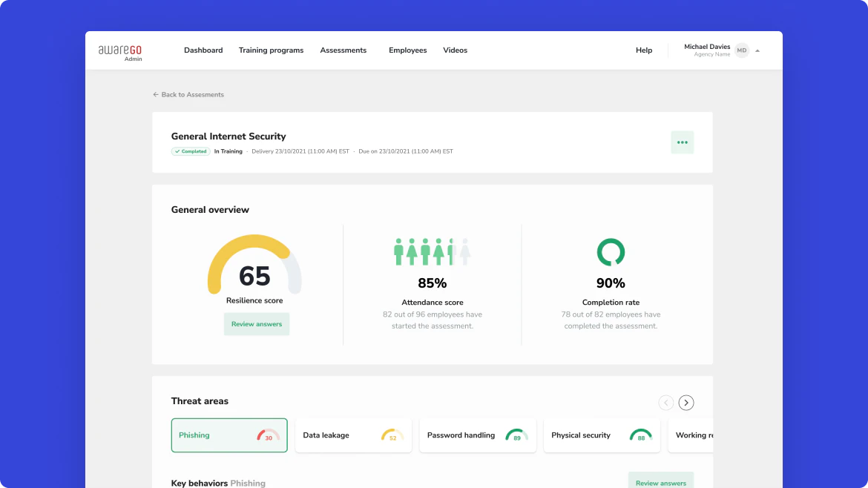The height and width of the screenshot is (488, 868).
Task: Click the Resilience score gauge
Action: [255, 266]
